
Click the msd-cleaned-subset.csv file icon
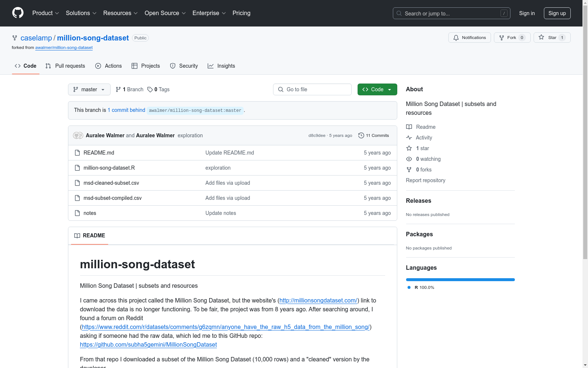click(77, 183)
